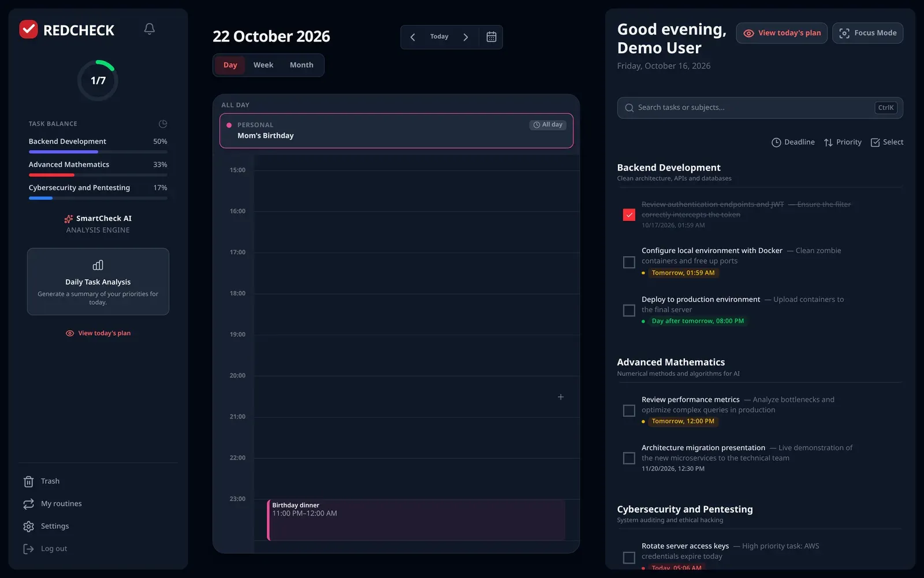Click Advanced Mathematics balance progress bar
This screenshot has height=578, width=924.
point(98,175)
